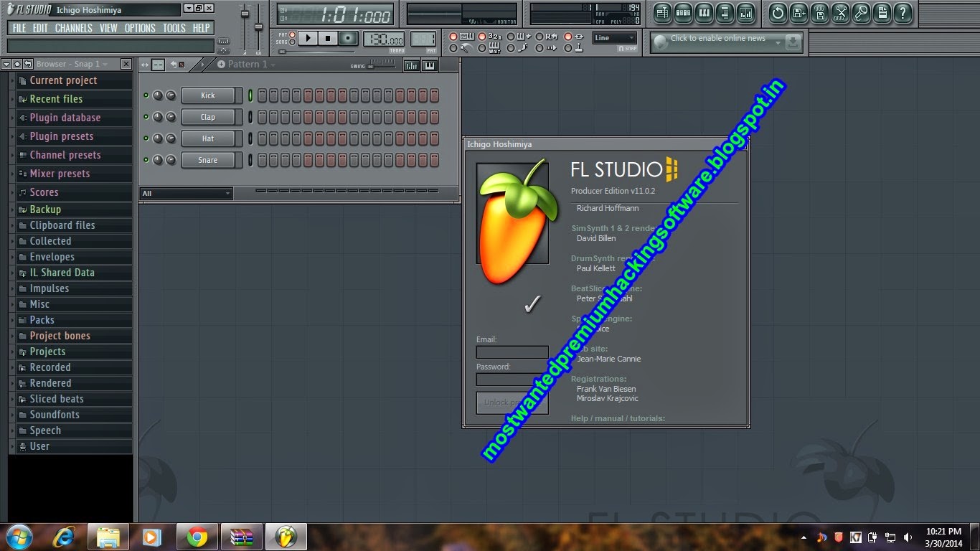The image size is (980, 551).
Task: Toggle PAT pattern mode radio light
Action: tap(292, 34)
